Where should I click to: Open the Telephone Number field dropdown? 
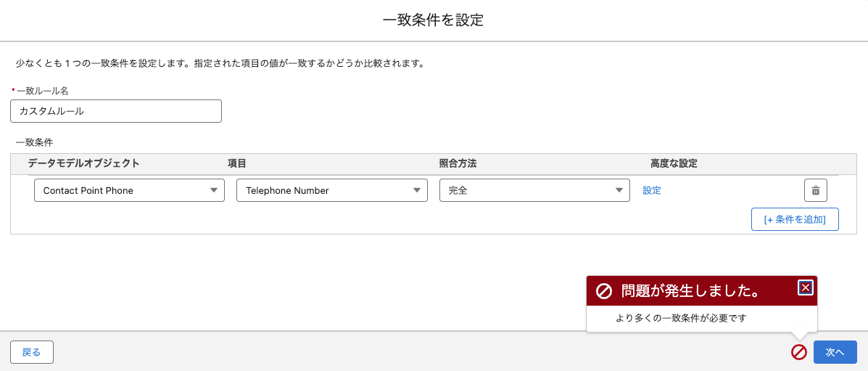tap(331, 190)
